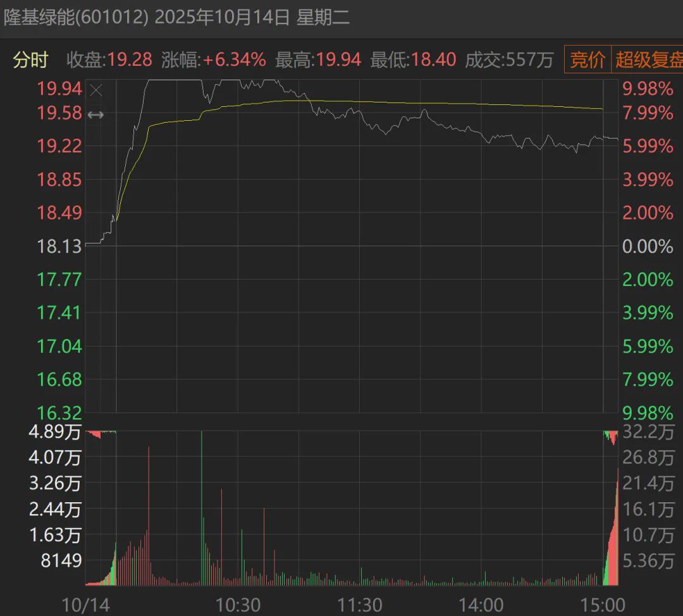Click the 收盘 19.28 closing price readout
This screenshot has height=616, width=683.
pos(109,60)
